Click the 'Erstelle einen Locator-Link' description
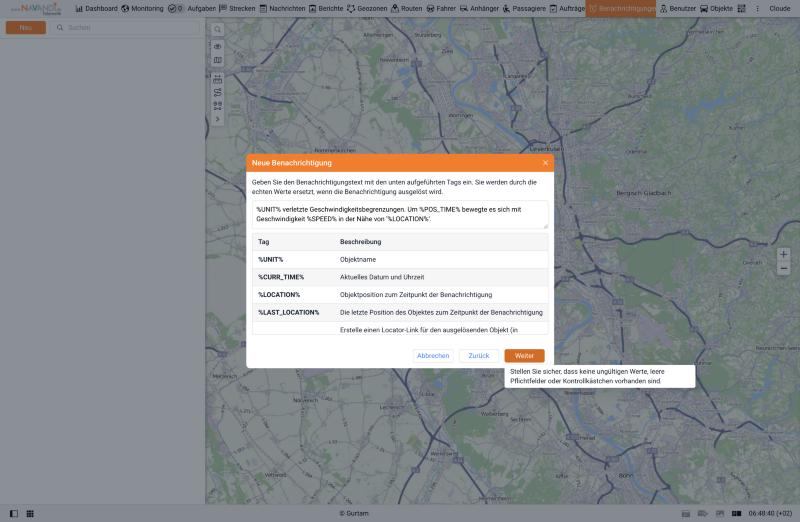Image resolution: width=800 pixels, height=522 pixels. pyautogui.click(x=429, y=330)
